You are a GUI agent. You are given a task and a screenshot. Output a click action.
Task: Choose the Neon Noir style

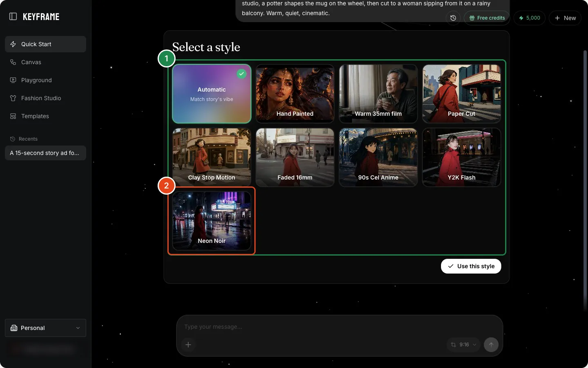[x=212, y=221]
